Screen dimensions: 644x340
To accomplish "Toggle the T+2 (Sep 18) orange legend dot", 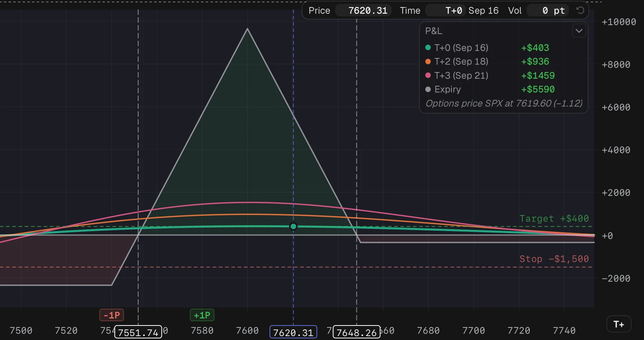I will (428, 61).
